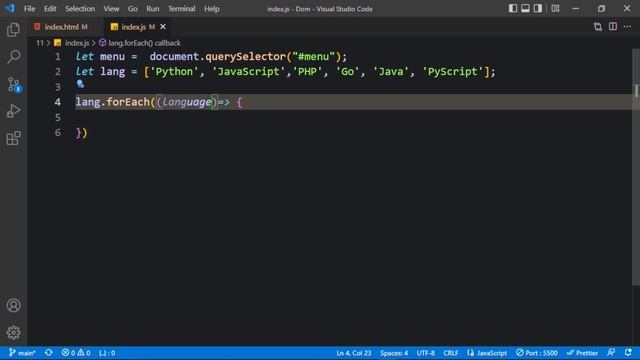Click the 'forEach' method on line 4
640x360 pixels.
pos(128,102)
